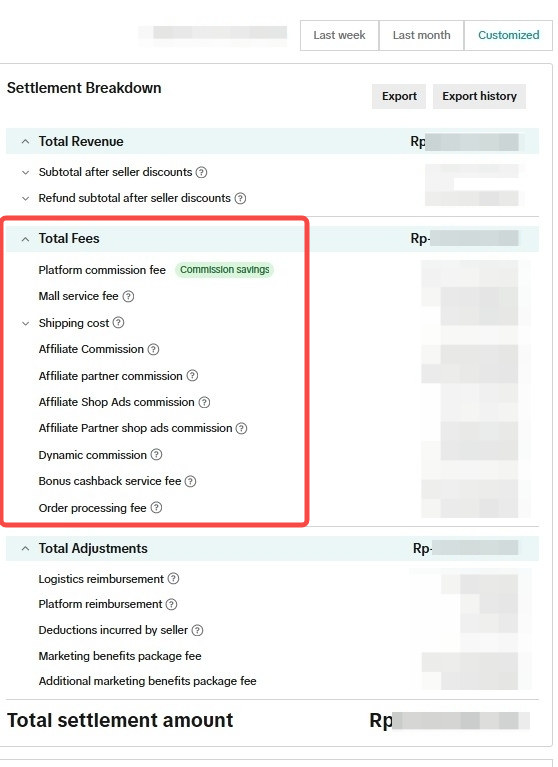This screenshot has width=558, height=767.
Task: Show Dynamic commission help tooltip
Action: (x=156, y=454)
